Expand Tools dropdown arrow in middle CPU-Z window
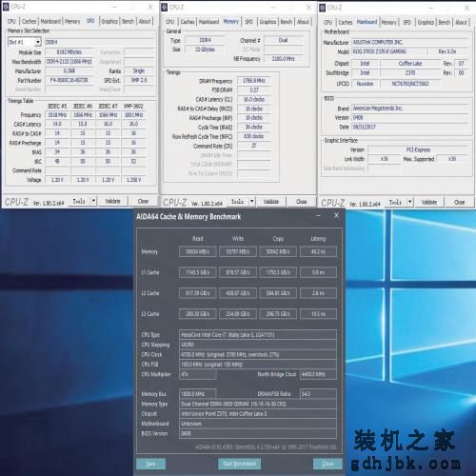The height and width of the screenshot is (476, 476). [252, 202]
